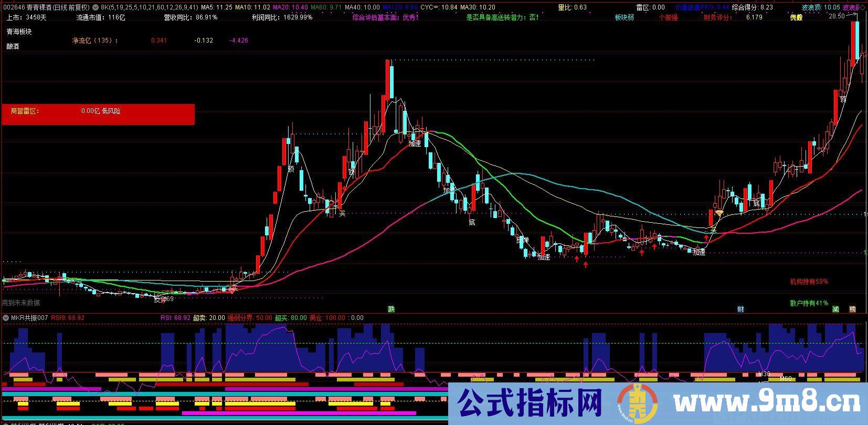868x425 pixels.
Task: Click the 青海板块 sector label
Action: (19, 32)
